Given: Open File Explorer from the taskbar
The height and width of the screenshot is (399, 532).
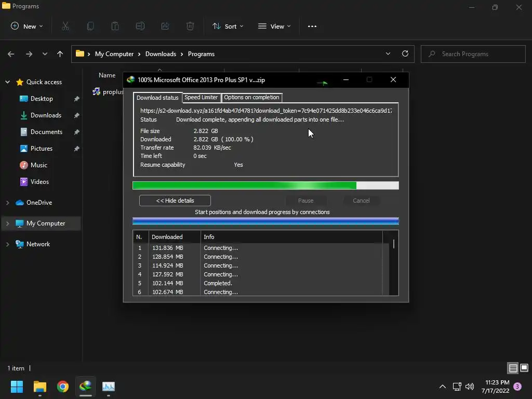Looking at the screenshot, I should click(39, 387).
